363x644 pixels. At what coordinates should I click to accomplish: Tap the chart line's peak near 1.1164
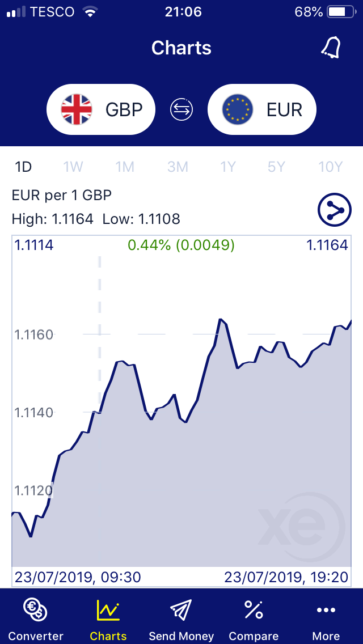(x=220, y=320)
